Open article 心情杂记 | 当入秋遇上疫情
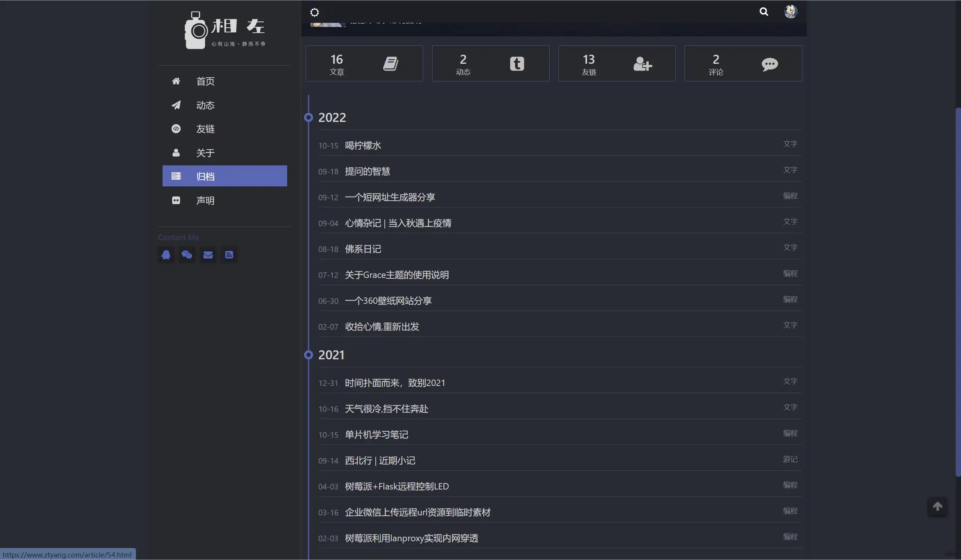 (x=398, y=223)
